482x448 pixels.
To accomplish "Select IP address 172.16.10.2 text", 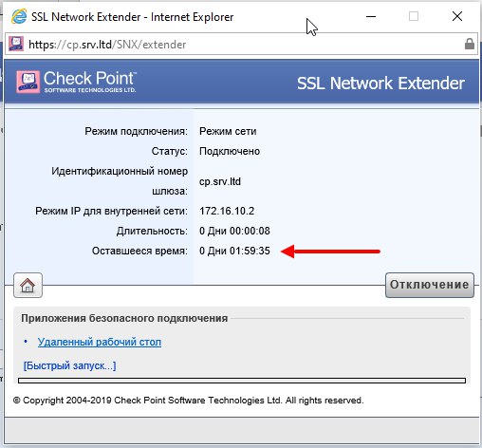I will point(227,211).
